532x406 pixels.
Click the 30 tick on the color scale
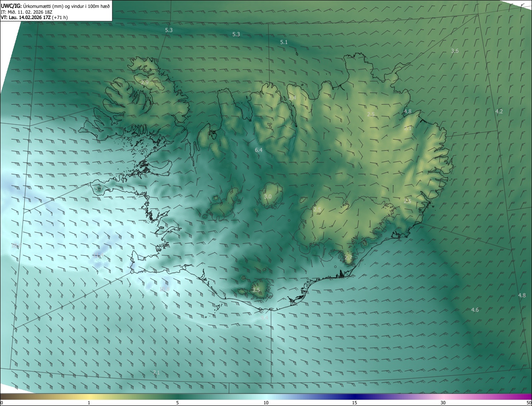pyautogui.click(x=443, y=403)
